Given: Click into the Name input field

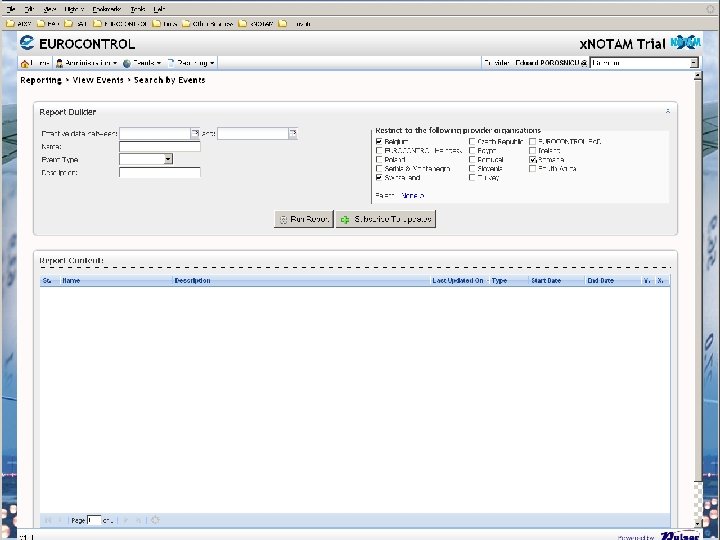Looking at the screenshot, I should [160, 146].
